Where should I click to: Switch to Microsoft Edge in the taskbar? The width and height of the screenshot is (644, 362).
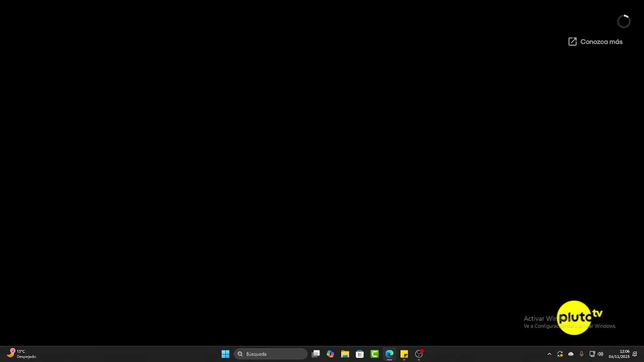point(389,354)
